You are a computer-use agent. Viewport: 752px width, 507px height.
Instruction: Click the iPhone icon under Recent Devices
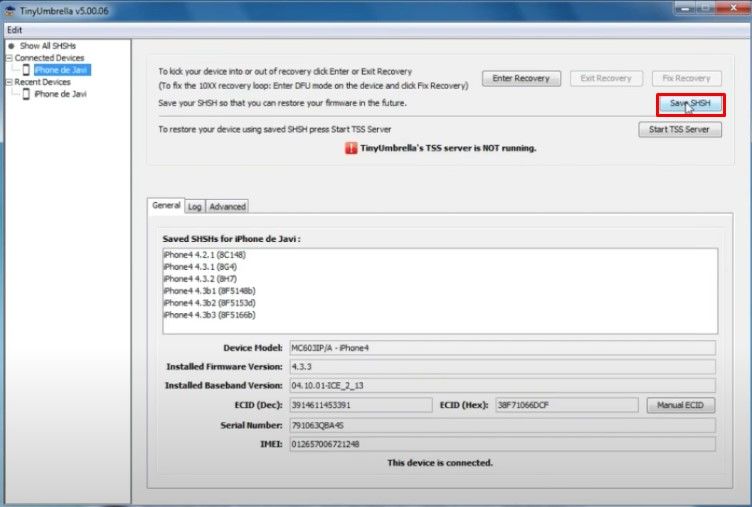click(x=27, y=94)
